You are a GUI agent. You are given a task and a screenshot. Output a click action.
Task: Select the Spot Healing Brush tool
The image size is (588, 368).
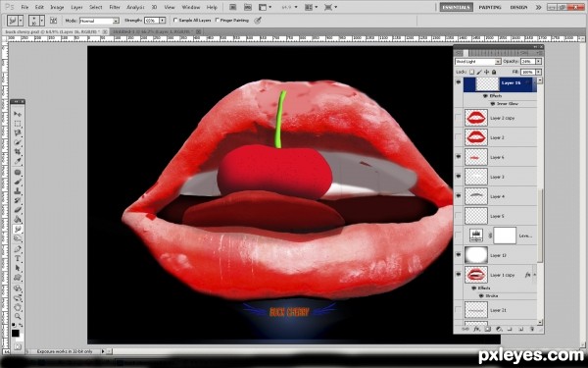pos(18,173)
